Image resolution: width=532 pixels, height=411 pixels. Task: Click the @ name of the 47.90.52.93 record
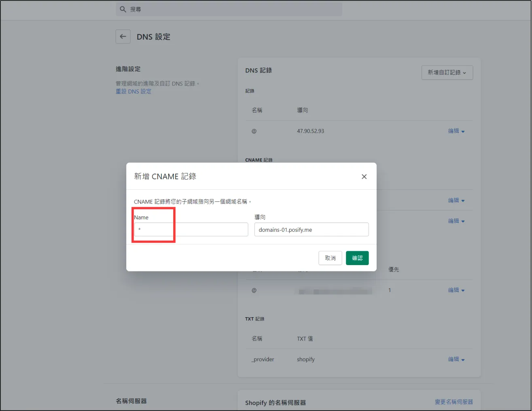tap(254, 131)
